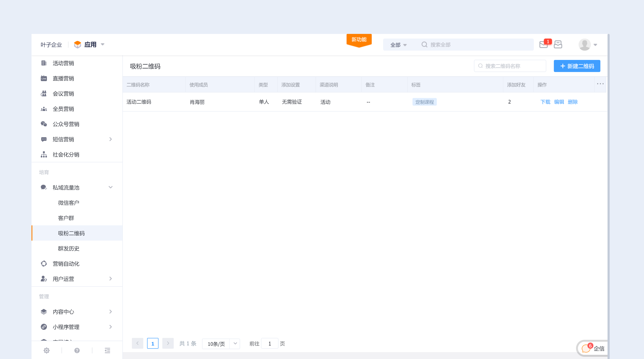Click the 叶子企业 company name
This screenshot has height=359, width=644.
(x=51, y=45)
